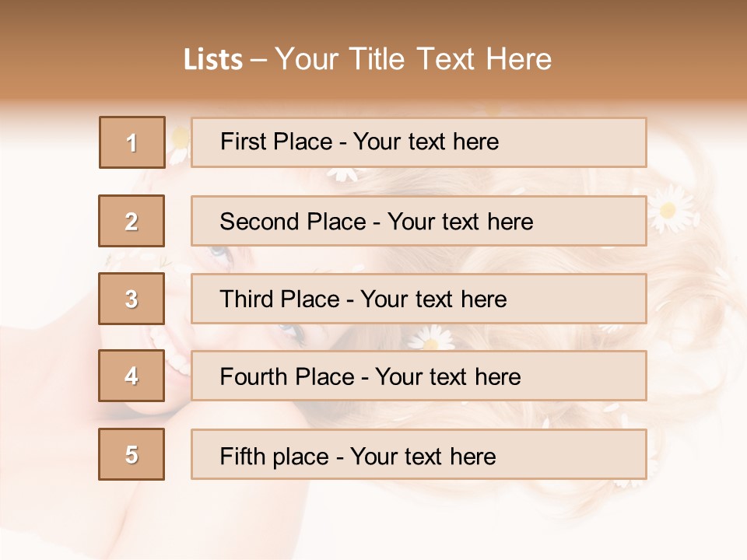Select the First Place text bar
The width and height of the screenshot is (747, 560).
tap(419, 142)
